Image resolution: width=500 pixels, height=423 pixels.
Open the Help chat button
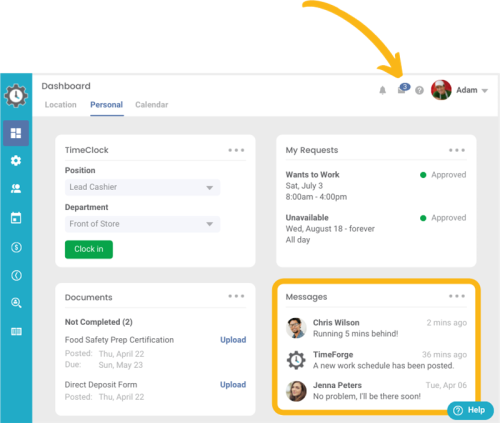470,410
